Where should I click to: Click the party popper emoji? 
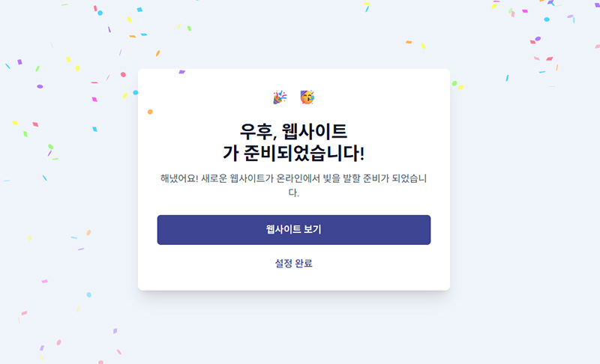point(279,97)
